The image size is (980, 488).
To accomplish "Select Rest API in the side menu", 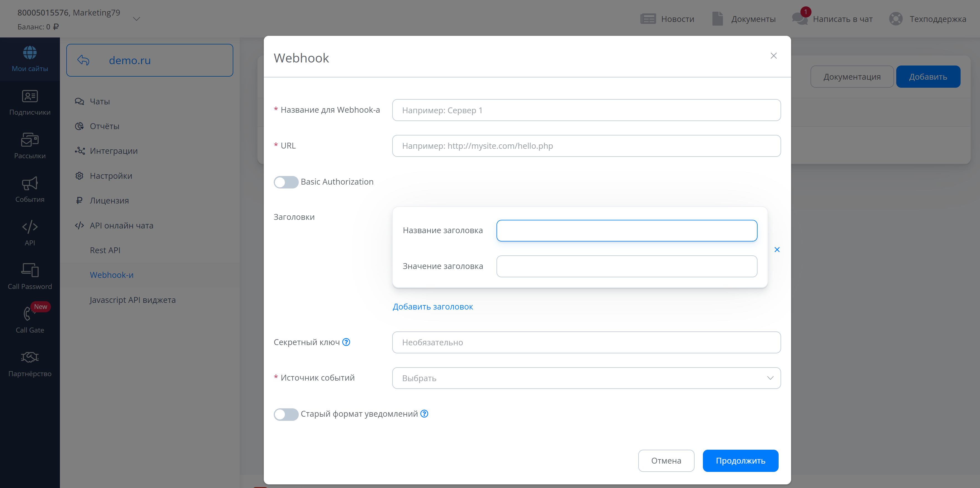I will (105, 250).
